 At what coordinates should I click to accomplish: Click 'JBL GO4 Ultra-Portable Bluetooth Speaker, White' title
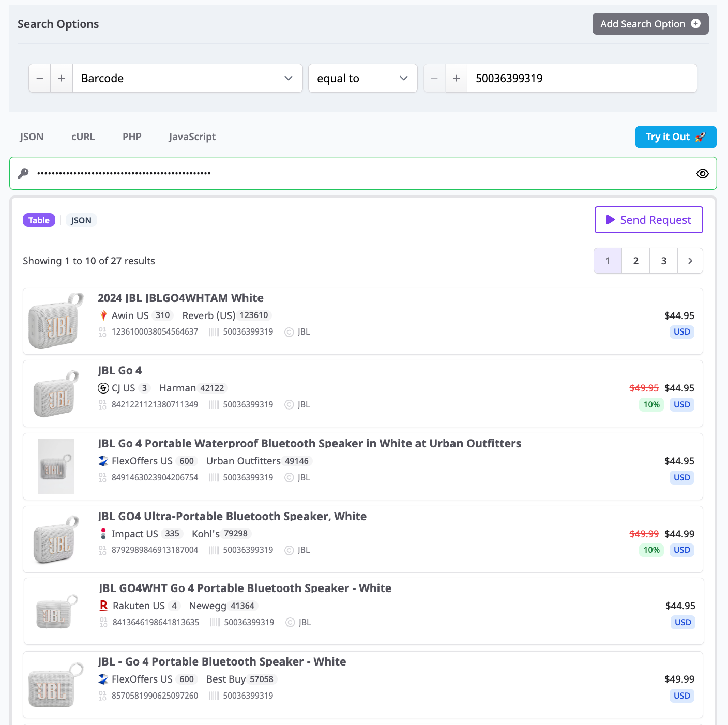click(232, 517)
